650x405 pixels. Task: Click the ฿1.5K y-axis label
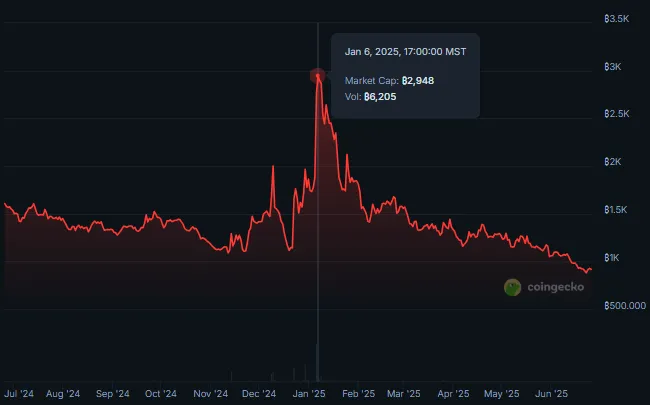pyautogui.click(x=616, y=210)
